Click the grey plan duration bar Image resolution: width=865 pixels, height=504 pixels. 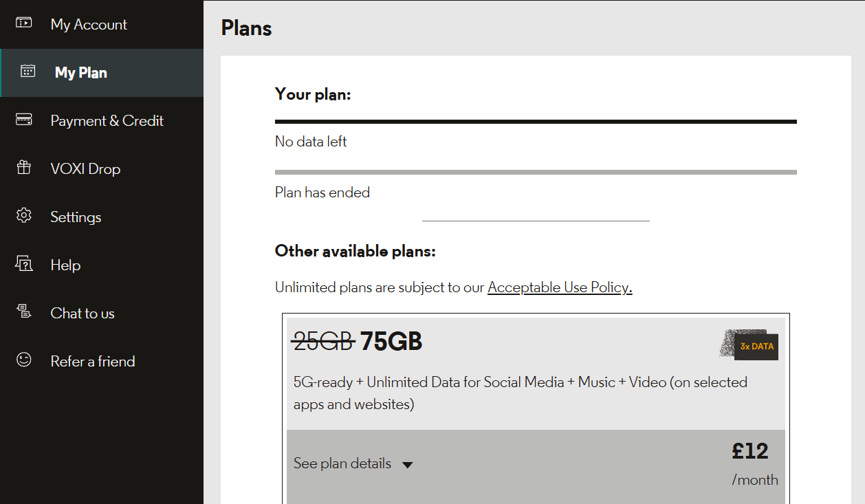click(535, 172)
